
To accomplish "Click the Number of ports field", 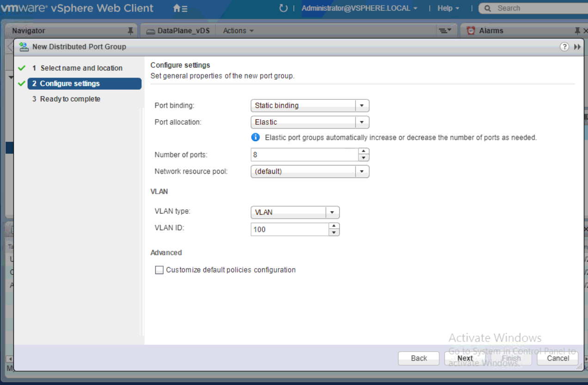I will click(x=305, y=155).
